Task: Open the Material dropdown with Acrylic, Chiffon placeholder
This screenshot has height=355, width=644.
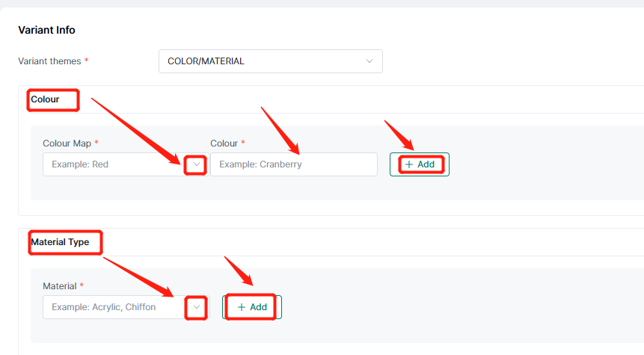Action: tap(126, 307)
